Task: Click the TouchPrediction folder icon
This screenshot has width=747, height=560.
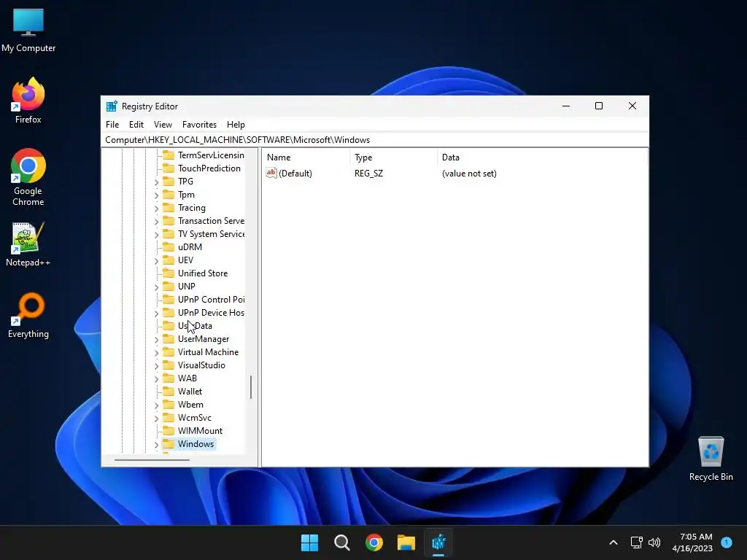Action: coord(169,168)
